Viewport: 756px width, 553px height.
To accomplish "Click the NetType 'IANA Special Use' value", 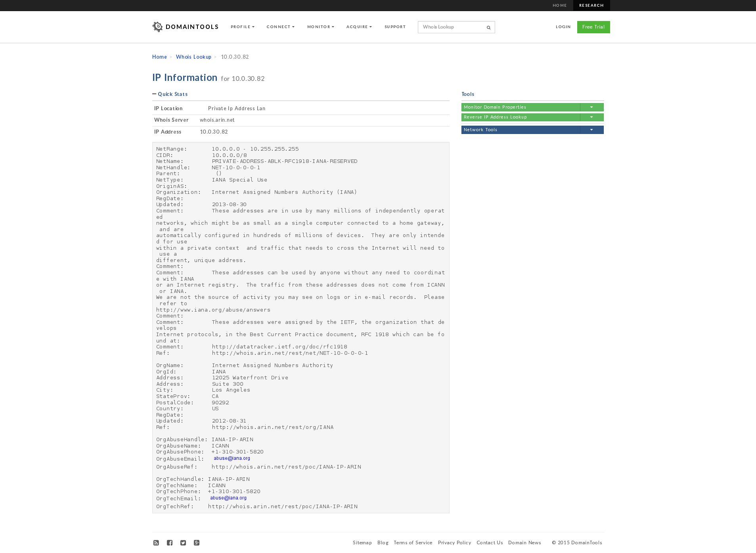I will pyautogui.click(x=239, y=180).
